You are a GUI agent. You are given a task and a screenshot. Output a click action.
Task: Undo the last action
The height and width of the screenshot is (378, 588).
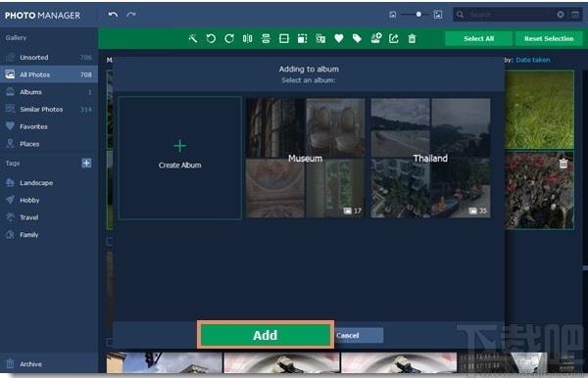point(113,15)
